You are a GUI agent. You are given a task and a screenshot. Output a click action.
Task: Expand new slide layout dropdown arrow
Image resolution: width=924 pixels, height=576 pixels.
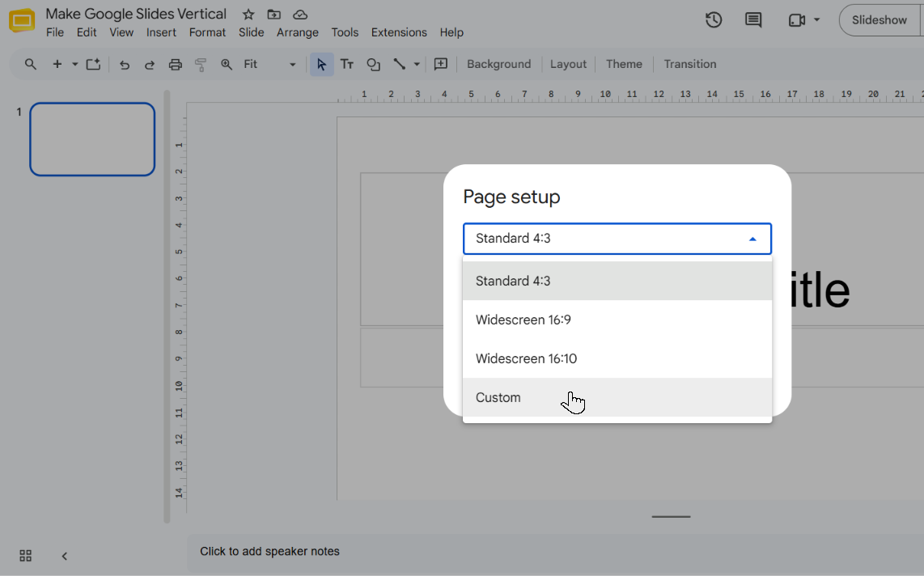click(74, 64)
